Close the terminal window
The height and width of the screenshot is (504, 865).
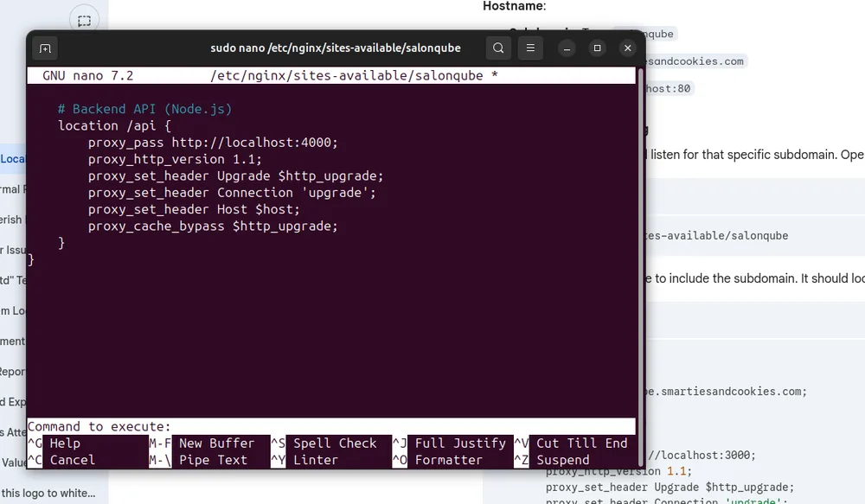627,48
